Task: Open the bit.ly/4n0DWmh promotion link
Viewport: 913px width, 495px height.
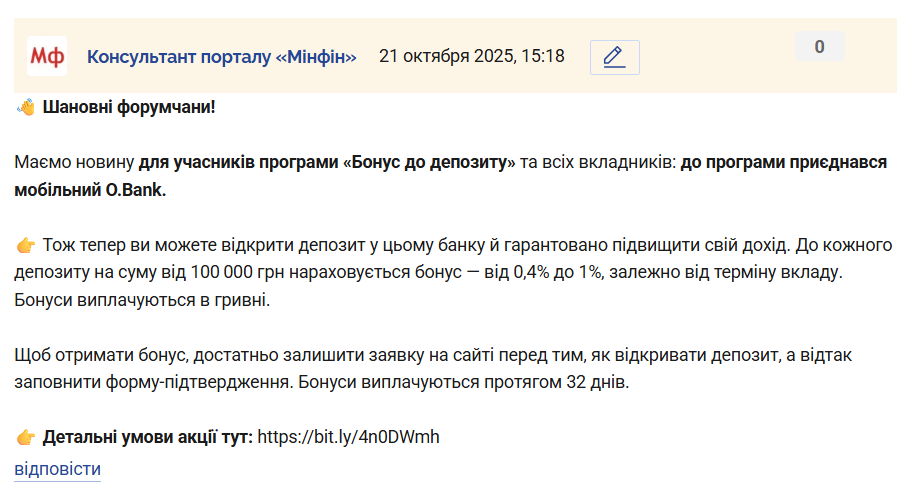Action: (x=348, y=437)
